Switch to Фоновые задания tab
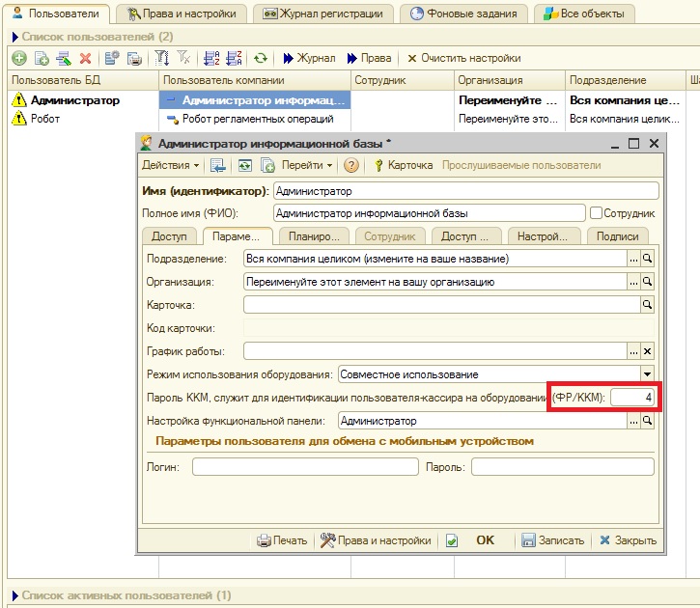Screen dimensions: 700x608 coord(463,14)
